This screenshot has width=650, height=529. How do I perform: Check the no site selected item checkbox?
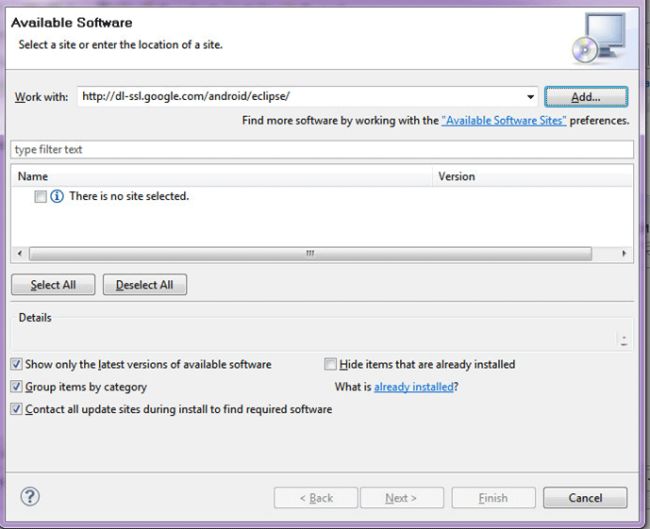[40, 197]
